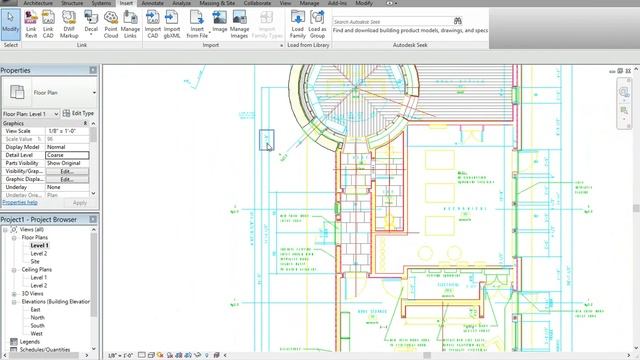The height and width of the screenshot is (360, 640).
Task: Select the North elevation view
Action: 38,318
